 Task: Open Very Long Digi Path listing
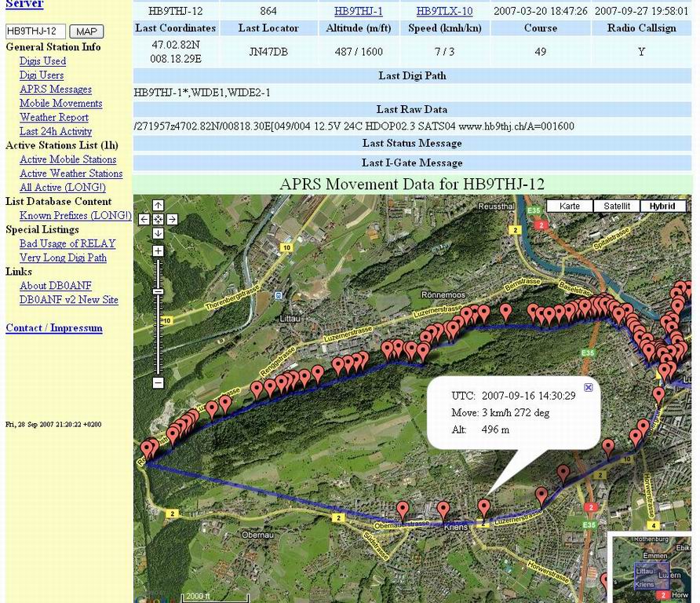(63, 258)
